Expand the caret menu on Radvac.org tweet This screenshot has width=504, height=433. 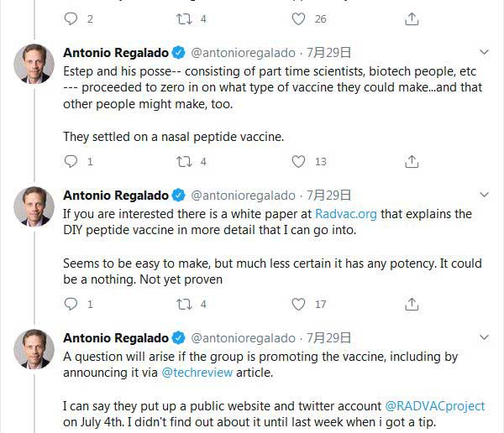click(x=484, y=195)
